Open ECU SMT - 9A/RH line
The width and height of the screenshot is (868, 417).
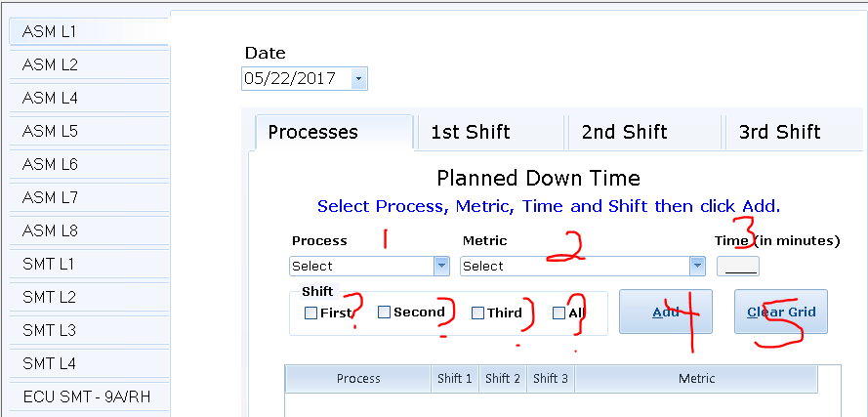[88, 396]
